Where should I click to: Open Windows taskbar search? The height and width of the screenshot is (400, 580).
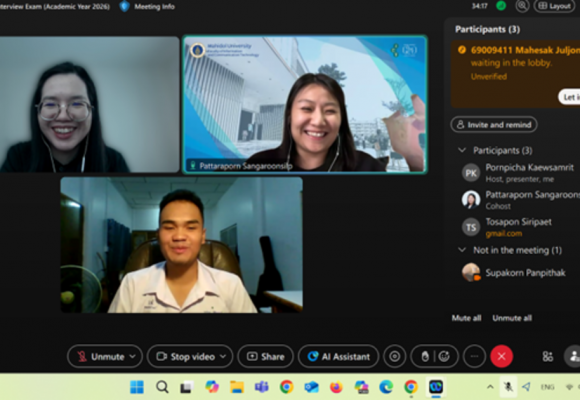162,387
